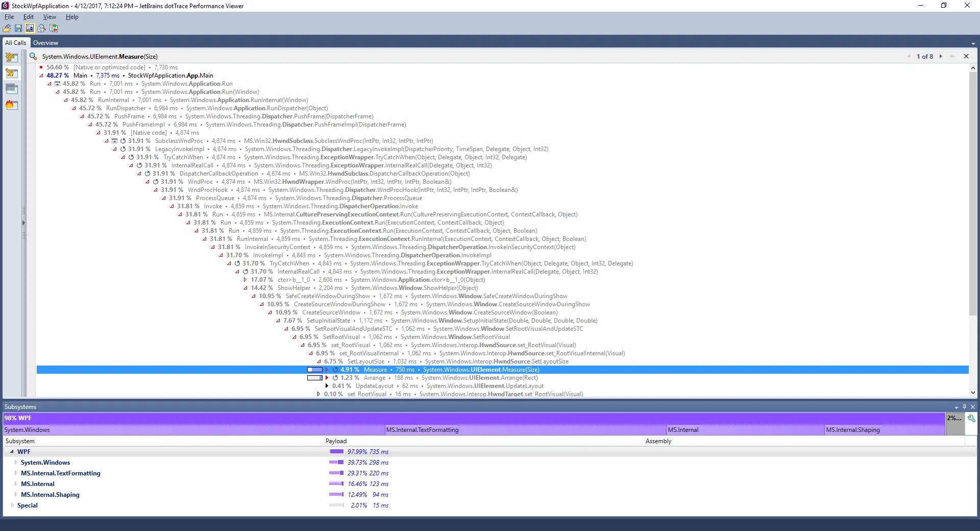Go to the previous search result
Screen dimensions: 980x531
pyautogui.click(x=909, y=56)
